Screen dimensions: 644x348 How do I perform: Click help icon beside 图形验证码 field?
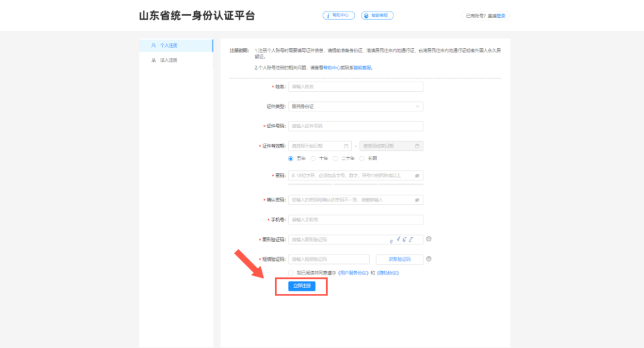(x=429, y=239)
